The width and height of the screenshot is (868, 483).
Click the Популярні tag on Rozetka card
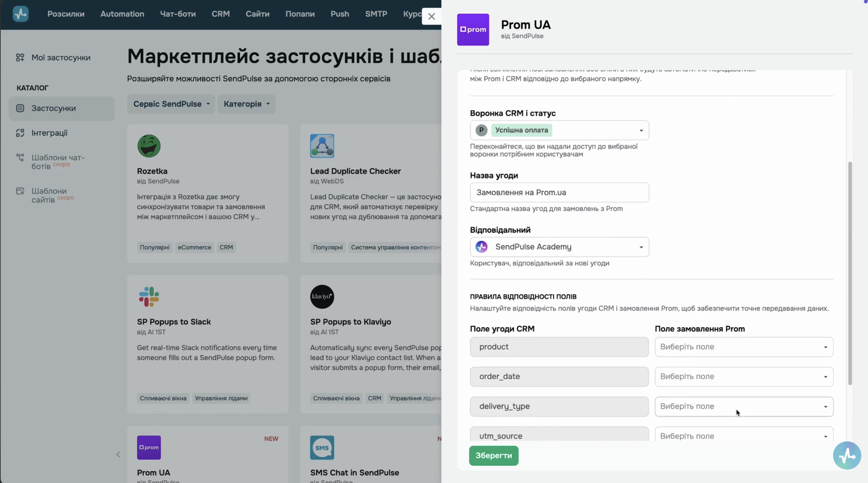[x=154, y=247]
